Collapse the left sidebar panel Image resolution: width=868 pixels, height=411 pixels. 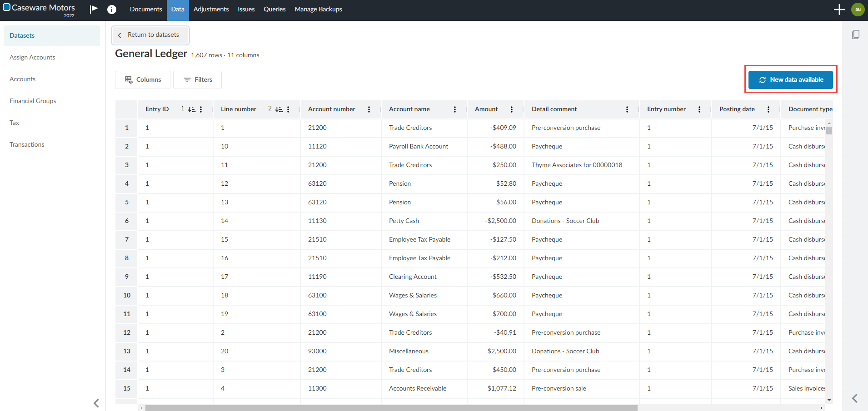96,403
